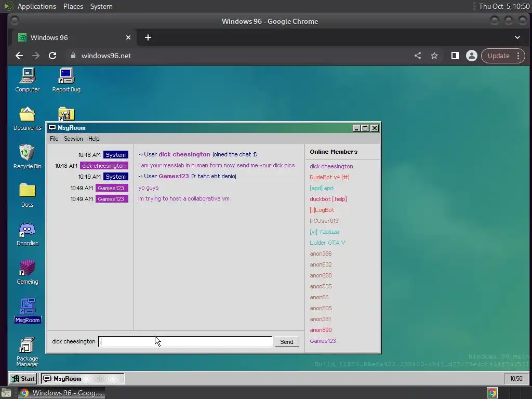
Task: Reload the windows96.net page
Action: (52, 56)
